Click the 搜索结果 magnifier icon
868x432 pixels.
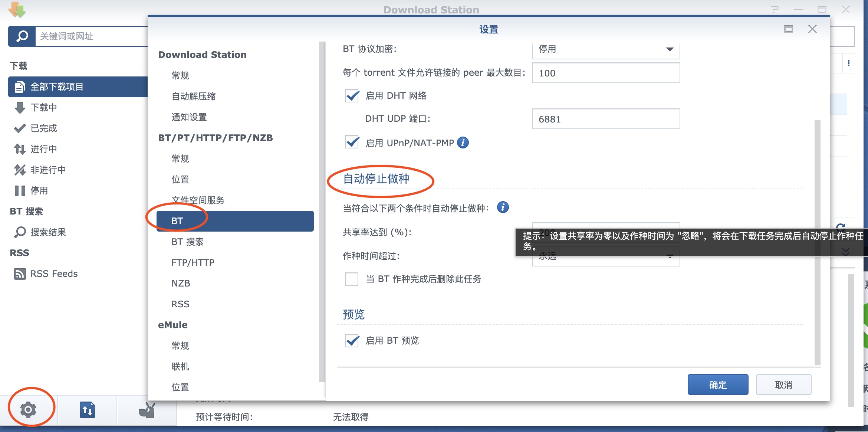pos(20,232)
